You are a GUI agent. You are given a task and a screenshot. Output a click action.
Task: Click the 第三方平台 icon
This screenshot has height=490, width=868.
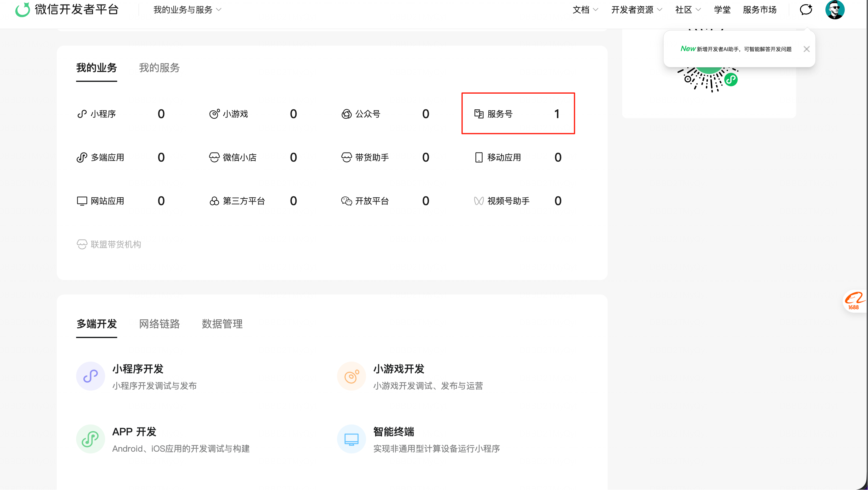pyautogui.click(x=214, y=201)
